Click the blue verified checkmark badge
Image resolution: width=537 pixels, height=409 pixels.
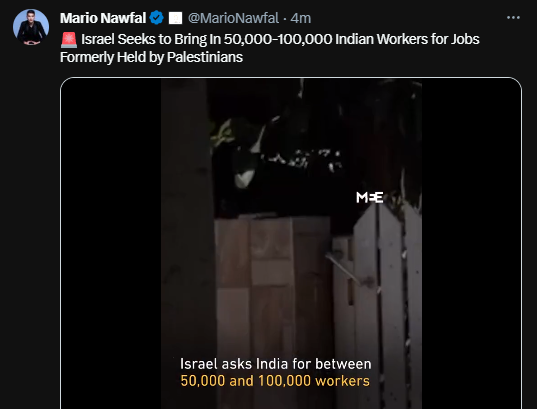(x=157, y=18)
